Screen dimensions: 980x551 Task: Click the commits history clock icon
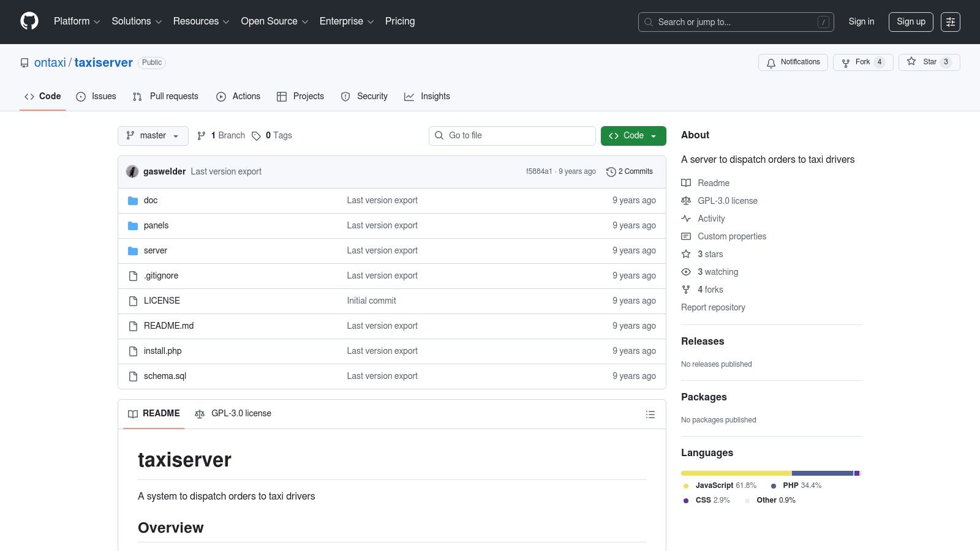point(611,172)
